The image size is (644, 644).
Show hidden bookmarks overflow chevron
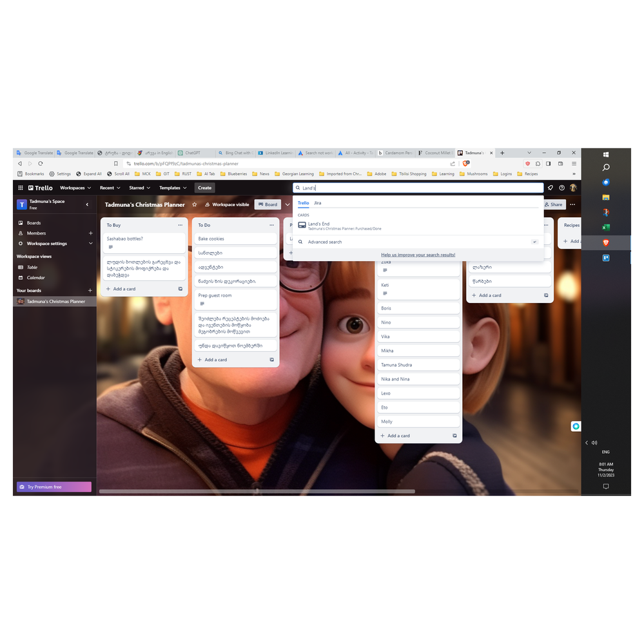(574, 174)
